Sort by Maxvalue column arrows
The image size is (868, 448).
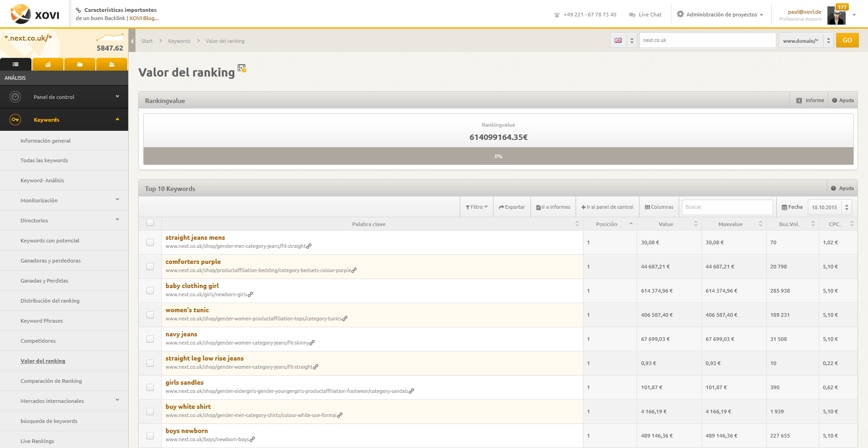(x=760, y=224)
